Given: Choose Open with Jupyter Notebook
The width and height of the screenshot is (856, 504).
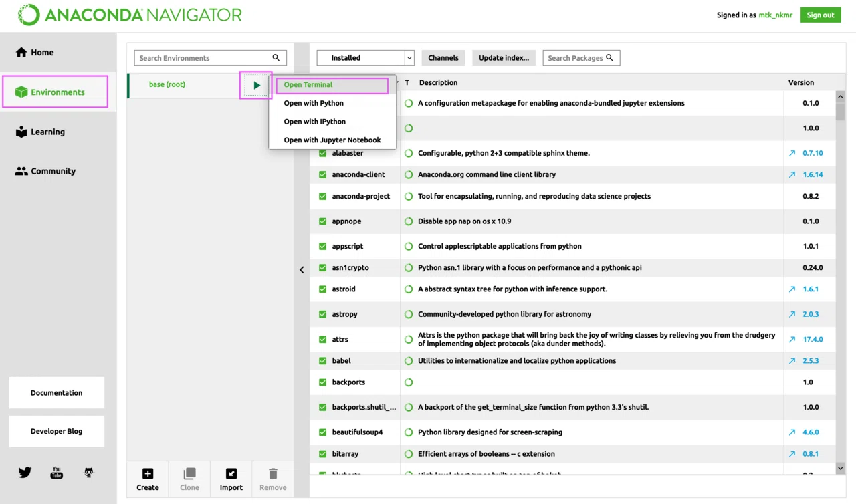Looking at the screenshot, I should [x=332, y=140].
